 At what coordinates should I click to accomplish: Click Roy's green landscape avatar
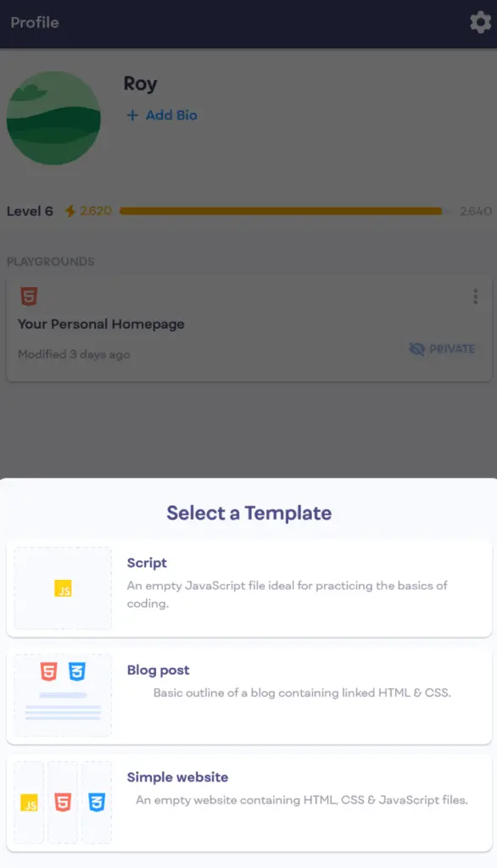(53, 118)
